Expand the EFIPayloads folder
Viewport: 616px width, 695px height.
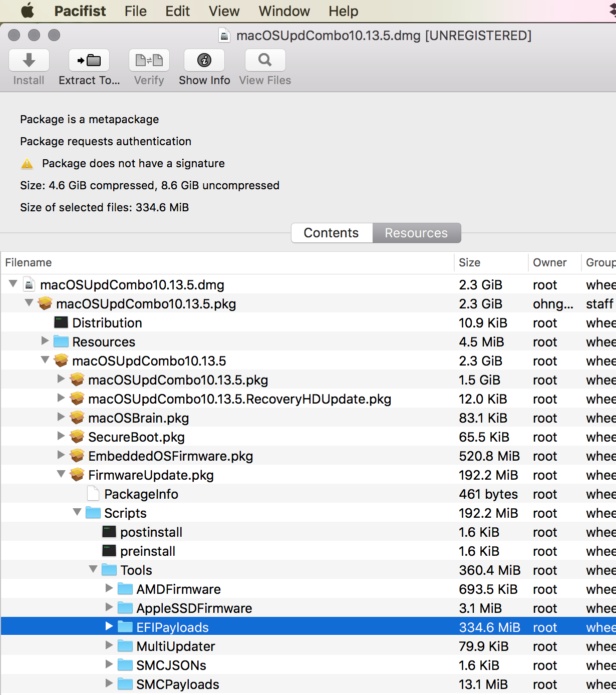(109, 626)
